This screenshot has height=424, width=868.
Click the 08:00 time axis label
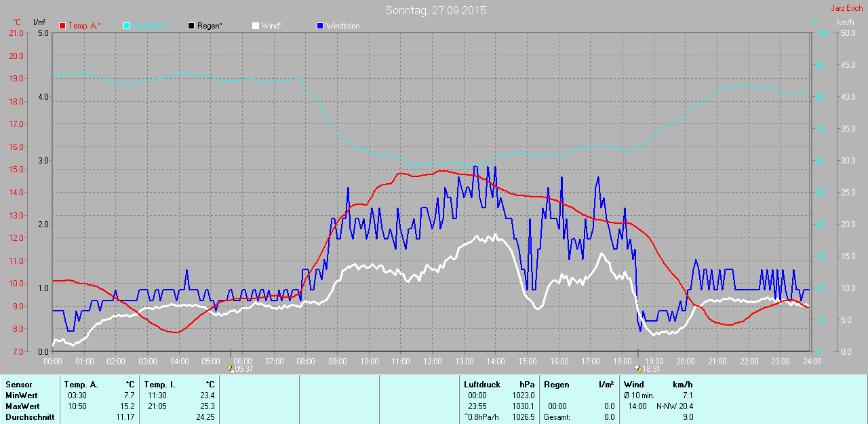[305, 361]
